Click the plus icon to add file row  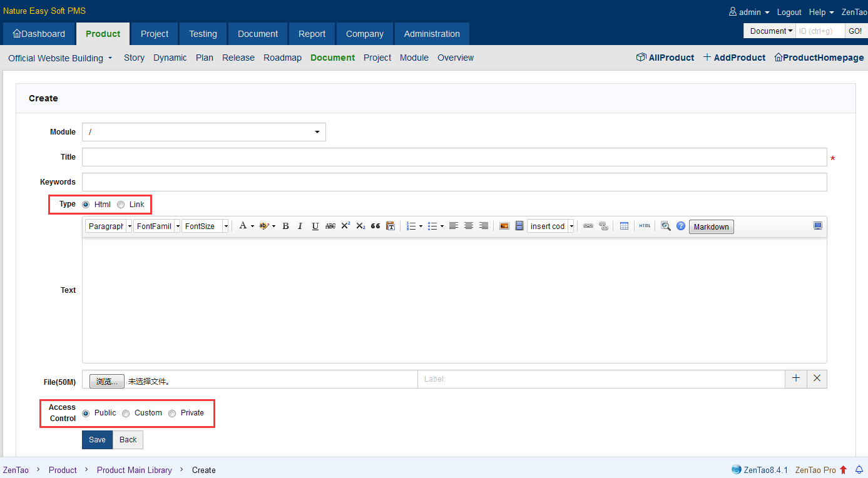coord(796,379)
